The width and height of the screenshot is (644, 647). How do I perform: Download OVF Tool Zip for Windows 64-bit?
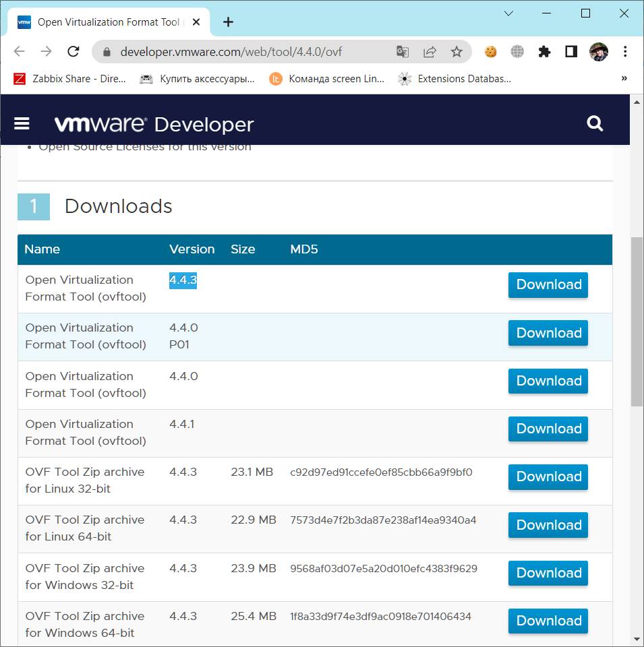548,621
